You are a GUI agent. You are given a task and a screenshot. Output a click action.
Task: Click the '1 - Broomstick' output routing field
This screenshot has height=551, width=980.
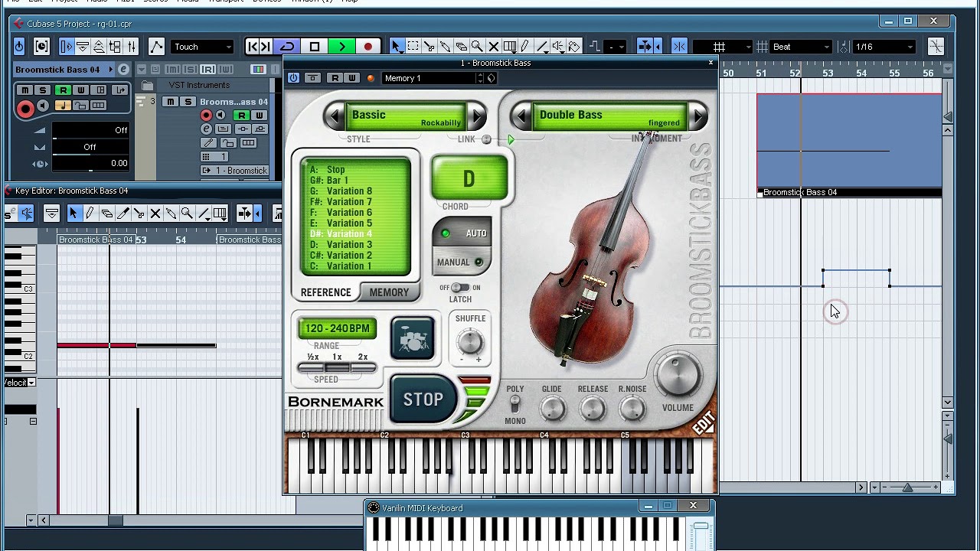pyautogui.click(x=234, y=171)
